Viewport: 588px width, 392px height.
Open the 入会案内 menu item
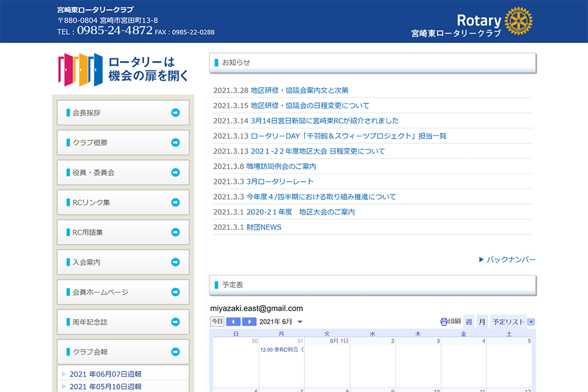click(x=123, y=262)
